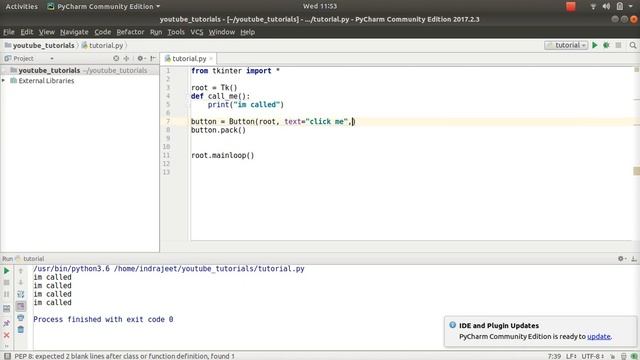
Task: Open the tutorial run configuration dropdown
Action: (x=566, y=45)
